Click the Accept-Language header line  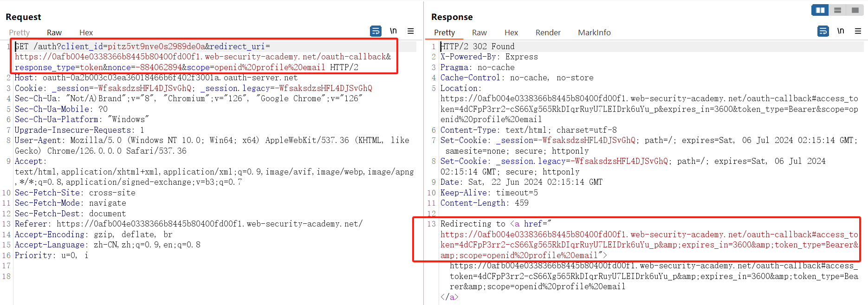[x=108, y=245]
